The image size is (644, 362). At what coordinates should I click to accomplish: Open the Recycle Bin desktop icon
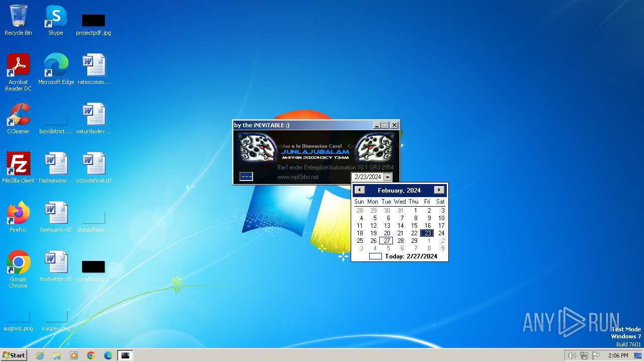coord(18,20)
